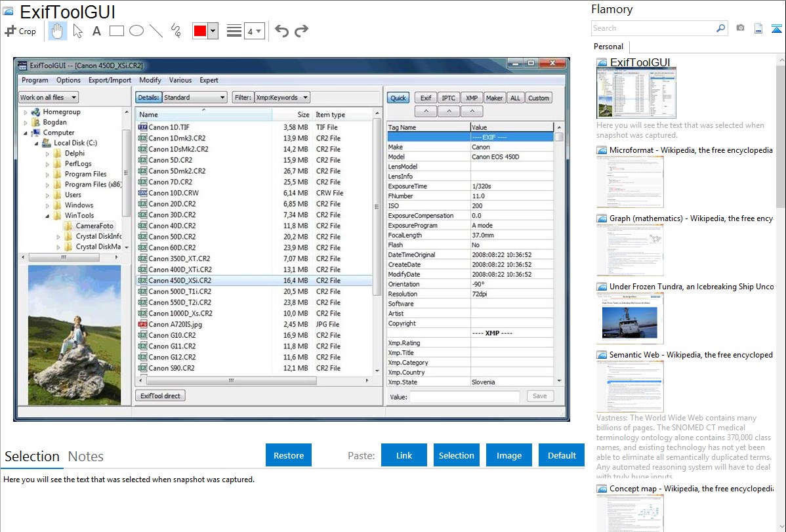Switch to the Custom metadata view
The image size is (786, 532).
point(539,98)
